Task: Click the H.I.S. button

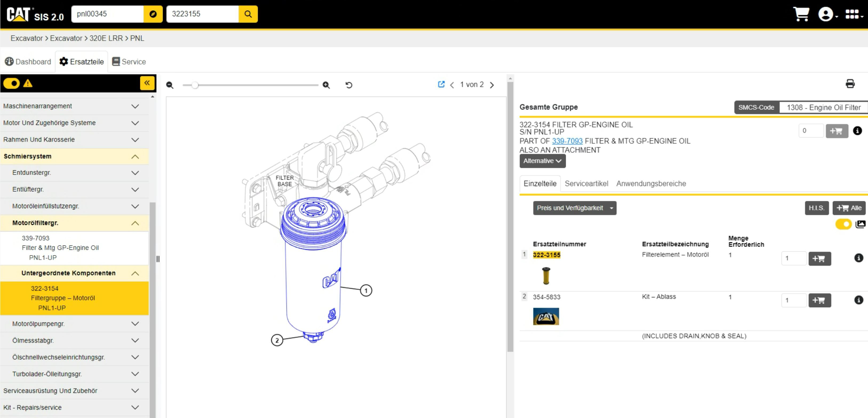Action: point(816,208)
